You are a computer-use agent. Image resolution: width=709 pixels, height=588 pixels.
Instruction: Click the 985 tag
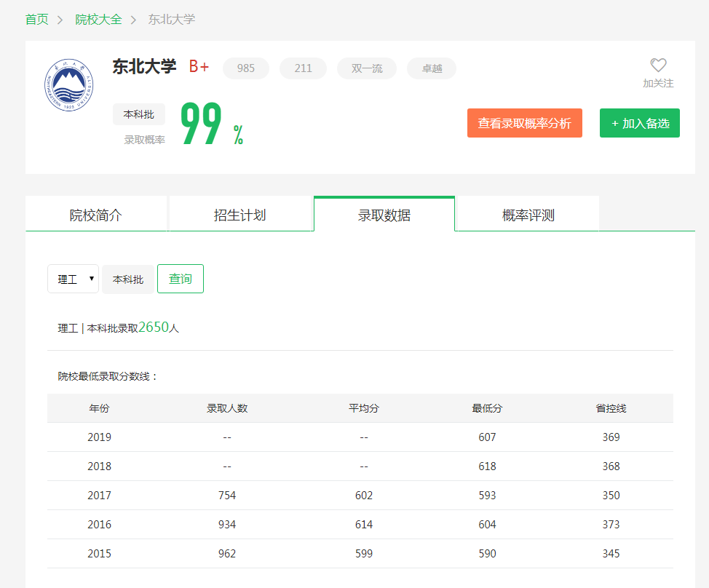point(246,68)
